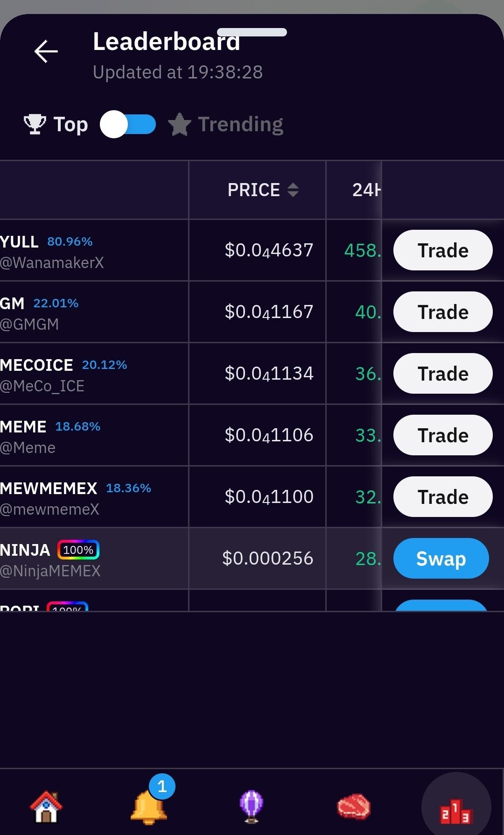Tap the purple crystal icon
The height and width of the screenshot is (835, 504).
(x=252, y=807)
